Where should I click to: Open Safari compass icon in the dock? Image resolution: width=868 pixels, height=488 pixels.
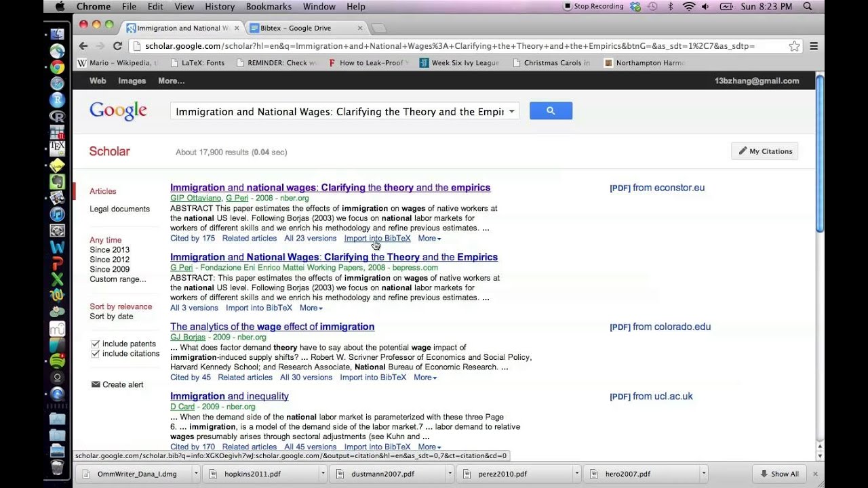57,83
